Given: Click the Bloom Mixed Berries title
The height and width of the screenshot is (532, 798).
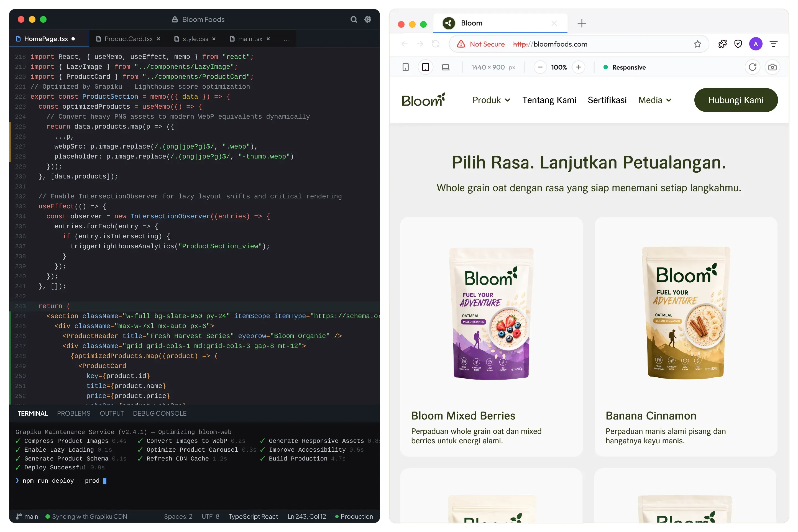Looking at the screenshot, I should 463,416.
